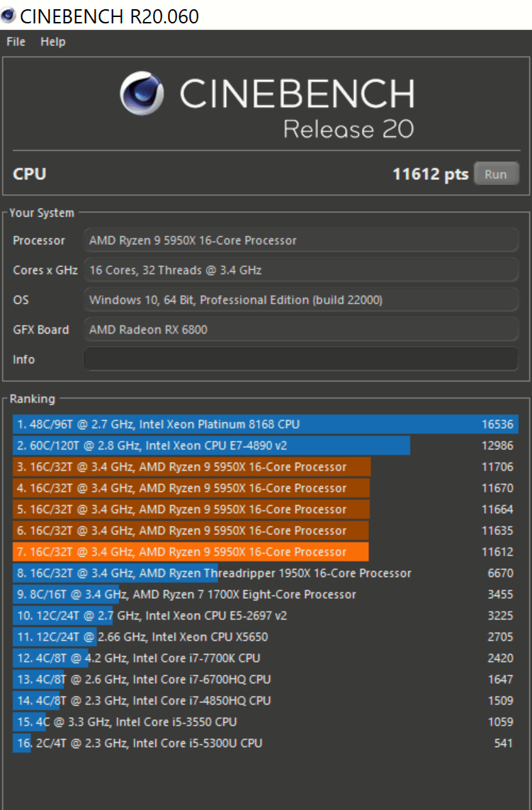
Task: Click the empty Info text field
Action: click(301, 359)
